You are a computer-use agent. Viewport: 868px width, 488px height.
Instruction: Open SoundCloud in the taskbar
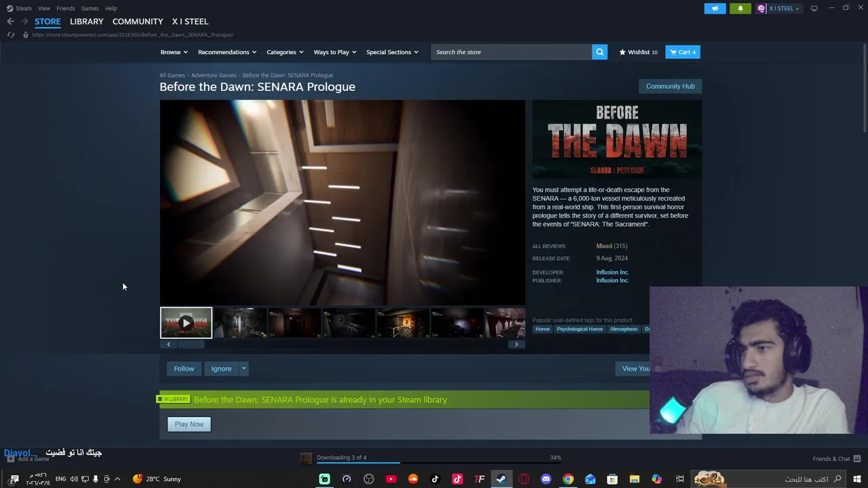point(413,479)
